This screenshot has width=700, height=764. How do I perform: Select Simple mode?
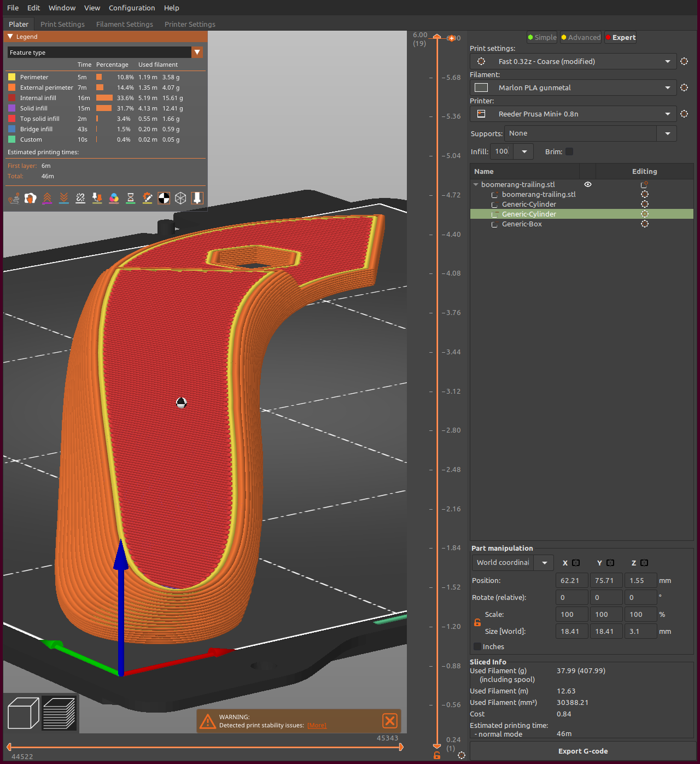pos(542,37)
